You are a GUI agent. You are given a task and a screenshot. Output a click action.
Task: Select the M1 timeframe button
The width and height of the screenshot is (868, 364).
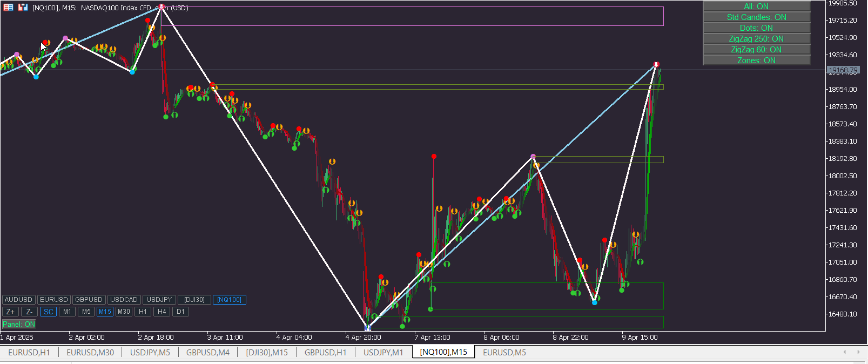[x=67, y=312]
